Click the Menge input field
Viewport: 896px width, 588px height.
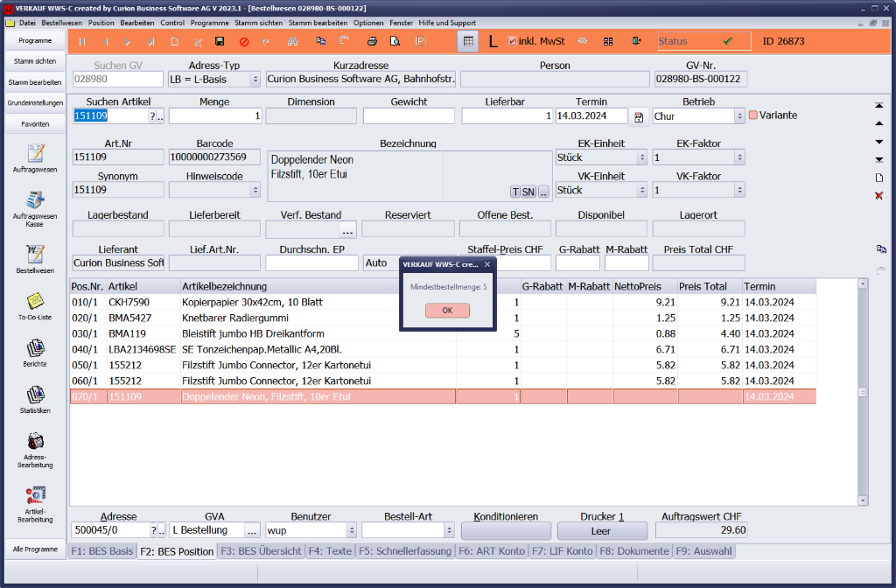215,116
